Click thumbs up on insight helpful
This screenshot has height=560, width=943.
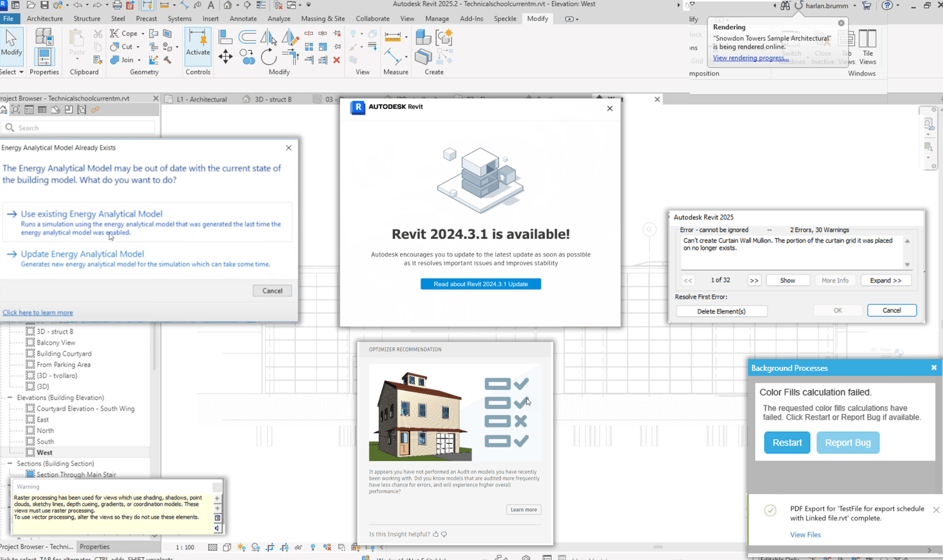(435, 534)
